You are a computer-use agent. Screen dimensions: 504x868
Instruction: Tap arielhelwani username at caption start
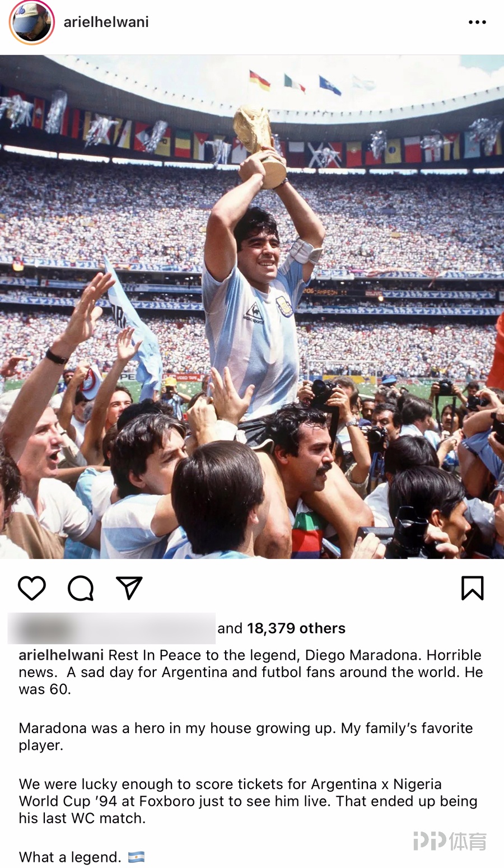(61, 655)
